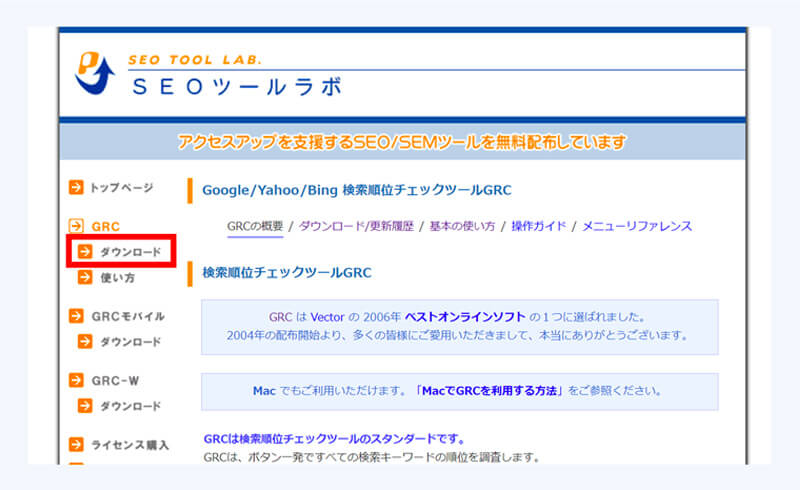This screenshot has height=490, width=800.
Task: Switch to ダウンロード/更新履歴 tab
Action: (356, 226)
